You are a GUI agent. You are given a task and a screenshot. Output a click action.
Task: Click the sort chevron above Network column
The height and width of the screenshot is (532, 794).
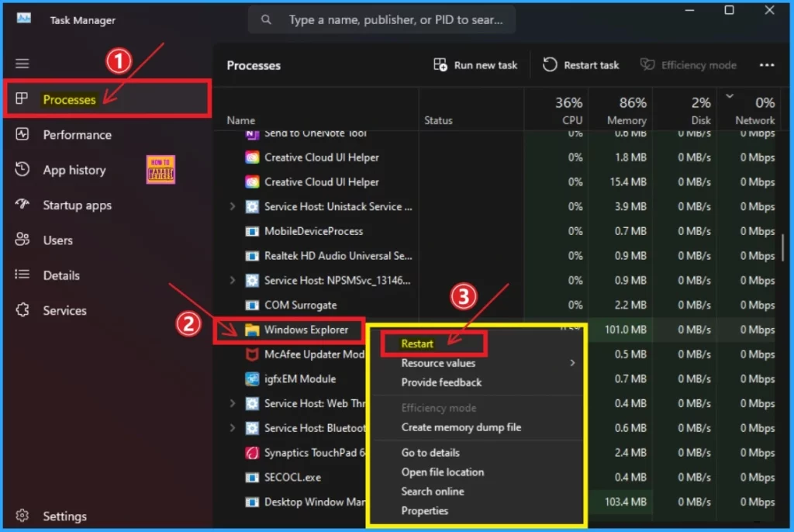[730, 95]
